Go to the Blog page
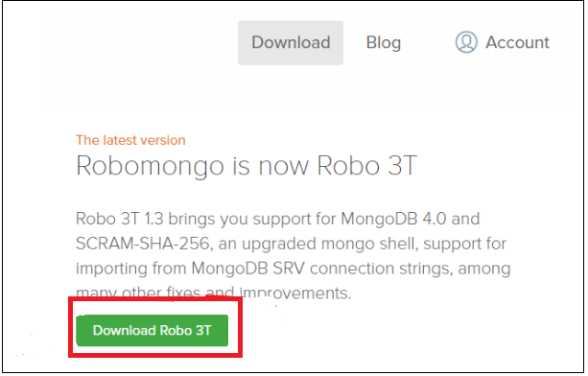This screenshot has height=376, width=588. (x=384, y=43)
